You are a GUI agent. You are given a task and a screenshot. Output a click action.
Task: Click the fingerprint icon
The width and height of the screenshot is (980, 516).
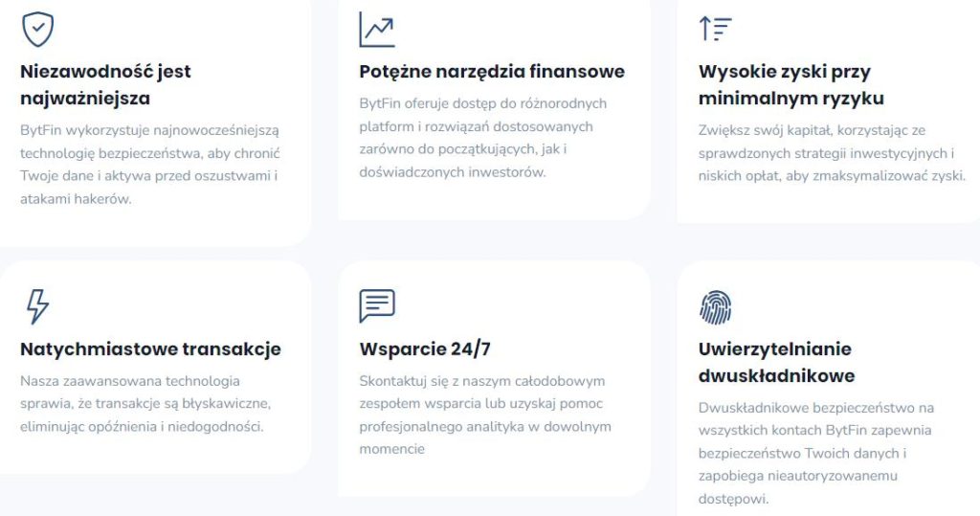(716, 307)
